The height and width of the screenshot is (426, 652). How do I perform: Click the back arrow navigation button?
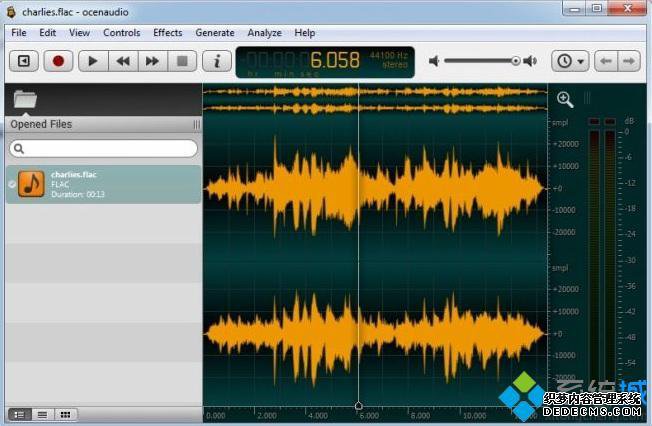click(x=606, y=61)
